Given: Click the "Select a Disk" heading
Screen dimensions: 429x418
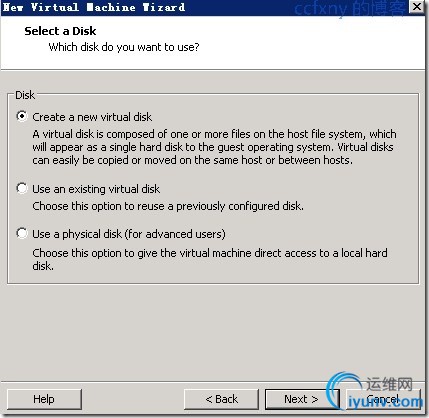Looking at the screenshot, I should pyautogui.click(x=60, y=31).
